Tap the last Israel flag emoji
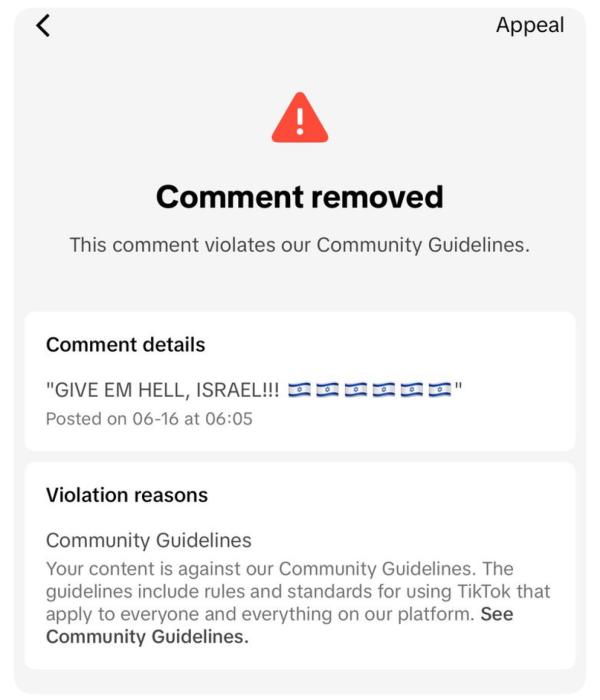This screenshot has width=600, height=700. coord(440,390)
